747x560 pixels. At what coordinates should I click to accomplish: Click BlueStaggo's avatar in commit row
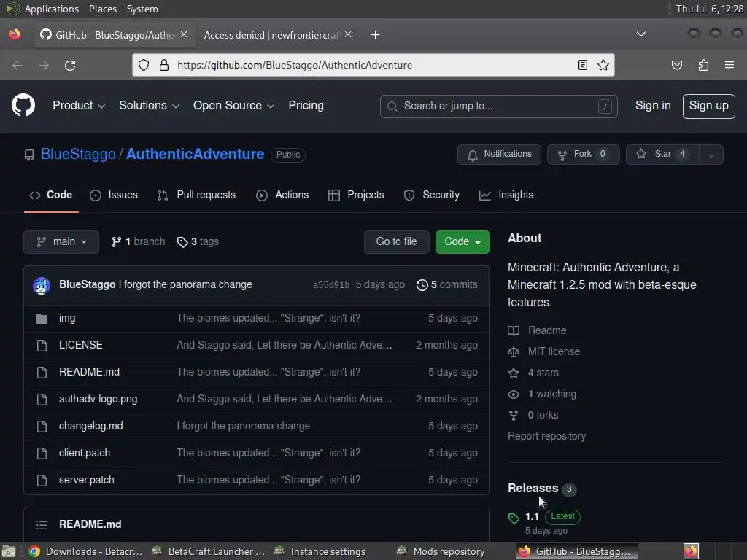coord(42,285)
